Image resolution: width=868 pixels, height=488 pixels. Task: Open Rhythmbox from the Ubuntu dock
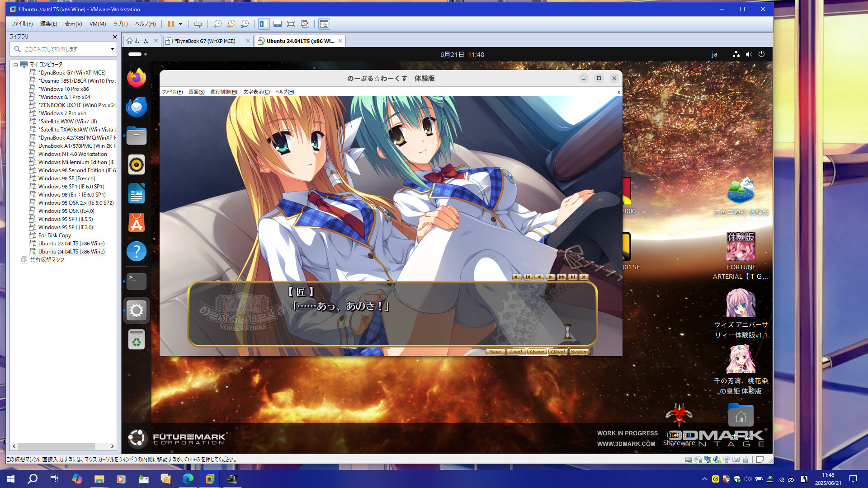pos(137,164)
